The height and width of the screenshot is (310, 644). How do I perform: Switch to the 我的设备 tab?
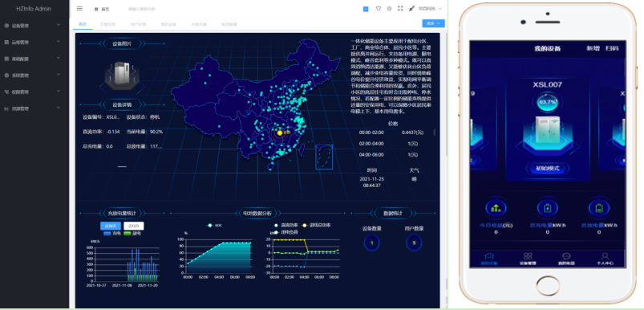click(168, 24)
